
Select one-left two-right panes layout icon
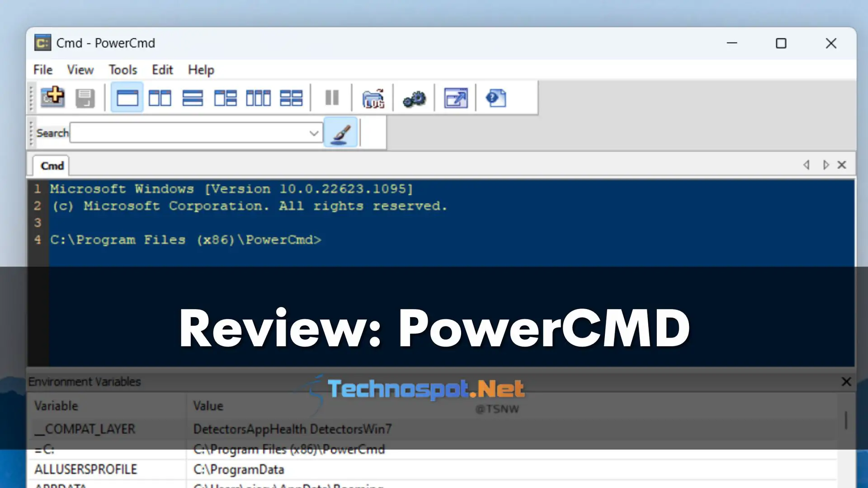click(225, 98)
